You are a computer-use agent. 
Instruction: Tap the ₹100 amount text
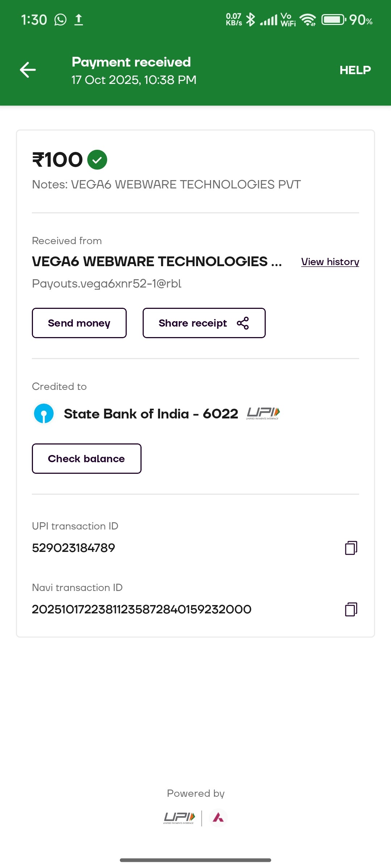coord(58,160)
